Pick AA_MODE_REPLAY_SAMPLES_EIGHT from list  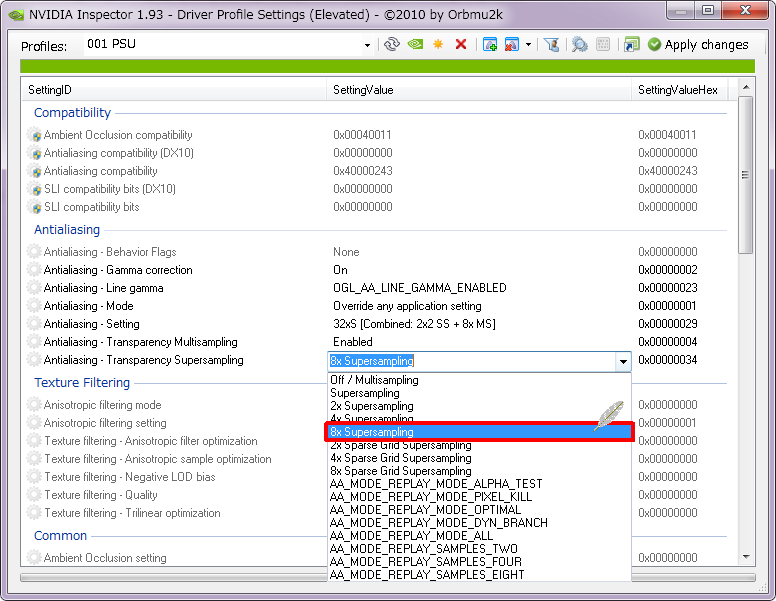427,575
